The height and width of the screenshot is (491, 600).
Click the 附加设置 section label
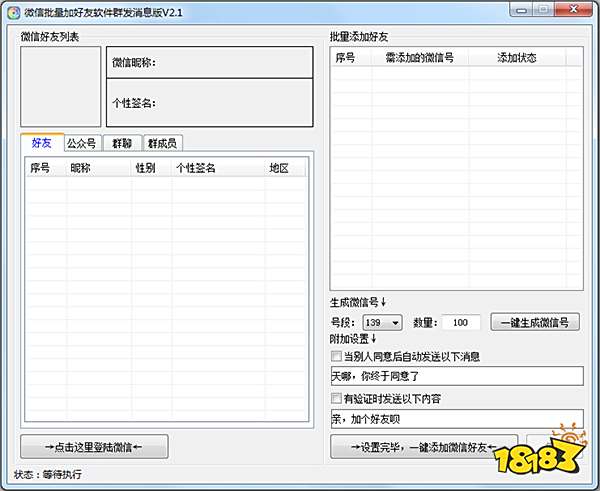[x=353, y=339]
